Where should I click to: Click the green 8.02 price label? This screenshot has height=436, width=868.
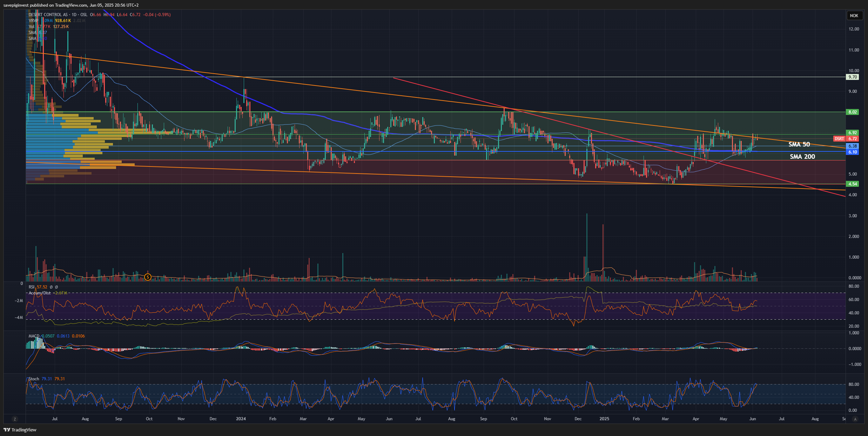pos(853,112)
